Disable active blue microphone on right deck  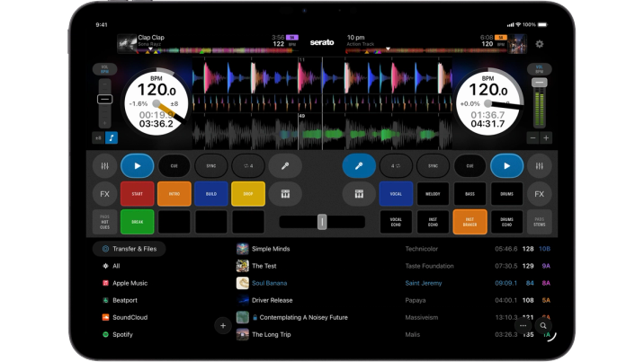359,165
